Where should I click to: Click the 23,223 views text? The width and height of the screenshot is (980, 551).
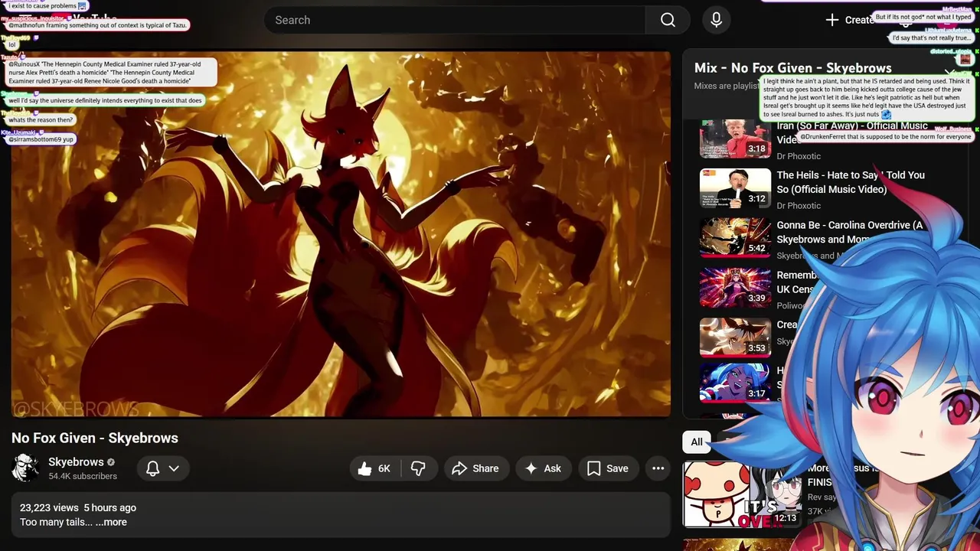49,507
